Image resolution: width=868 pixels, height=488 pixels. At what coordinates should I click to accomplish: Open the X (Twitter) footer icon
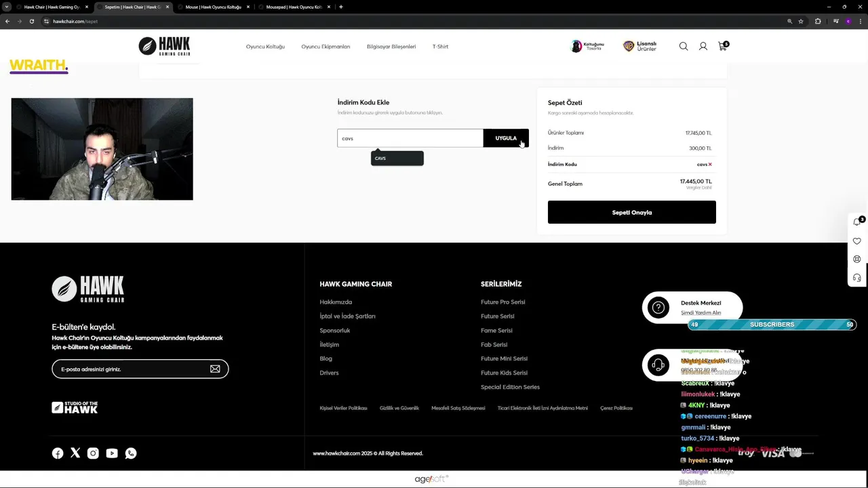point(75,453)
